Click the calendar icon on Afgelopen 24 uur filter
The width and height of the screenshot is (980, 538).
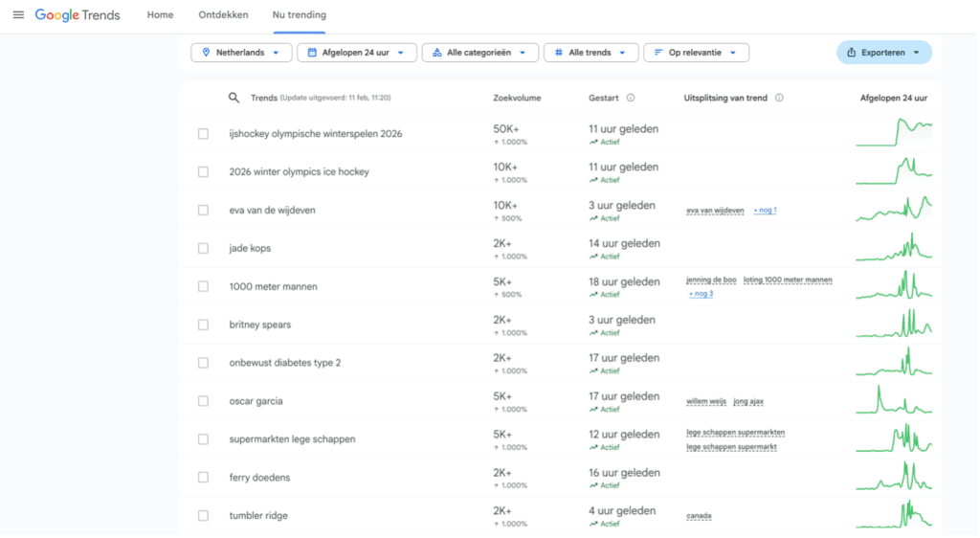coord(312,53)
